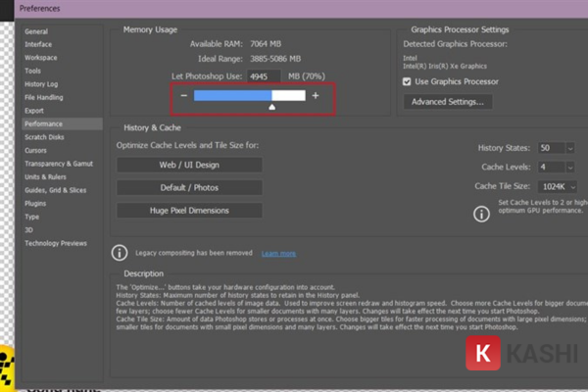Go to File Handling preferences
Viewport: 588px width, 392px height.
(44, 97)
